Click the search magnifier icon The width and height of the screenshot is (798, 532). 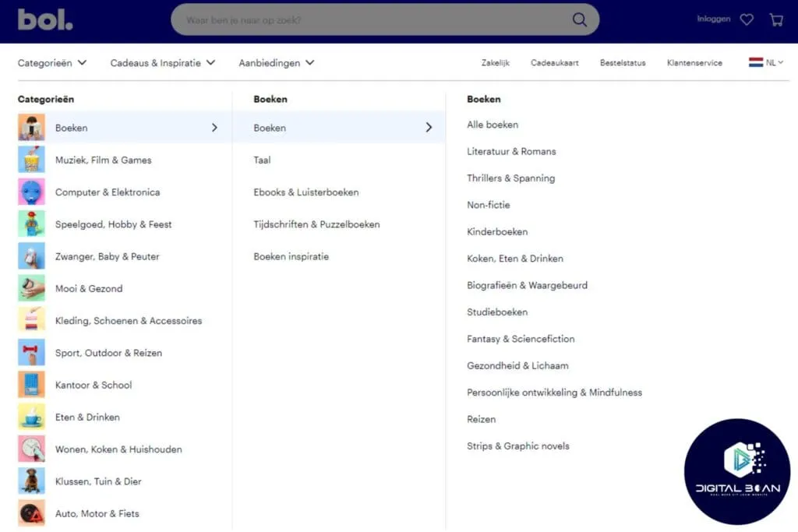point(579,19)
